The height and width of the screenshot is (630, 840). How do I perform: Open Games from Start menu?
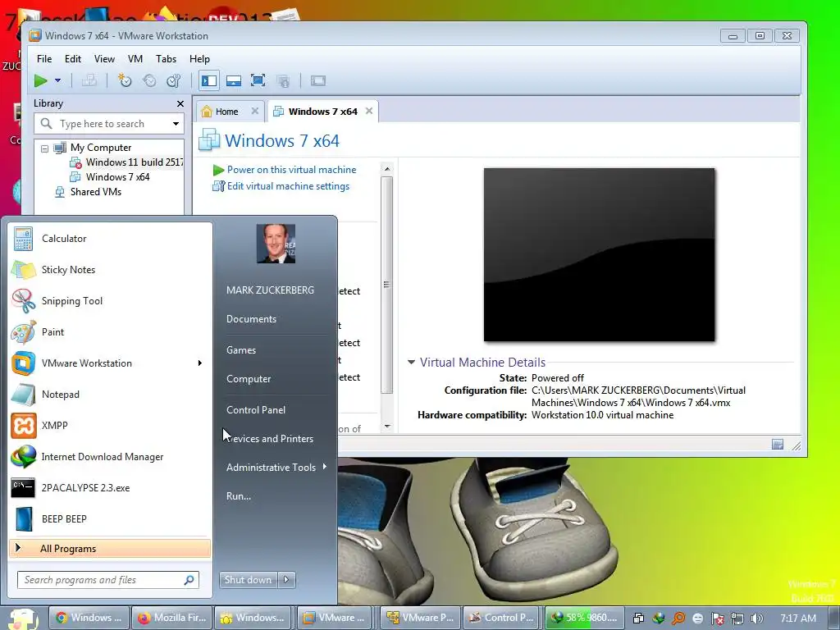(241, 349)
